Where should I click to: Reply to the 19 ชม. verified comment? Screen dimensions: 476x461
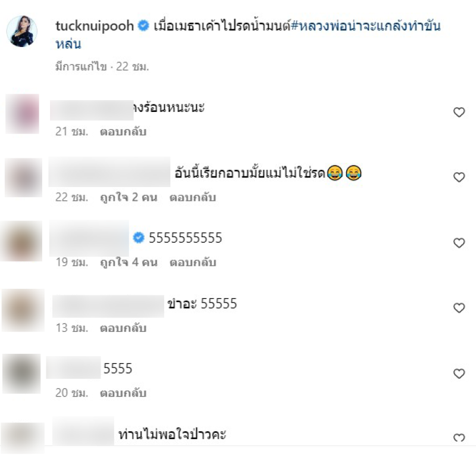(x=193, y=263)
